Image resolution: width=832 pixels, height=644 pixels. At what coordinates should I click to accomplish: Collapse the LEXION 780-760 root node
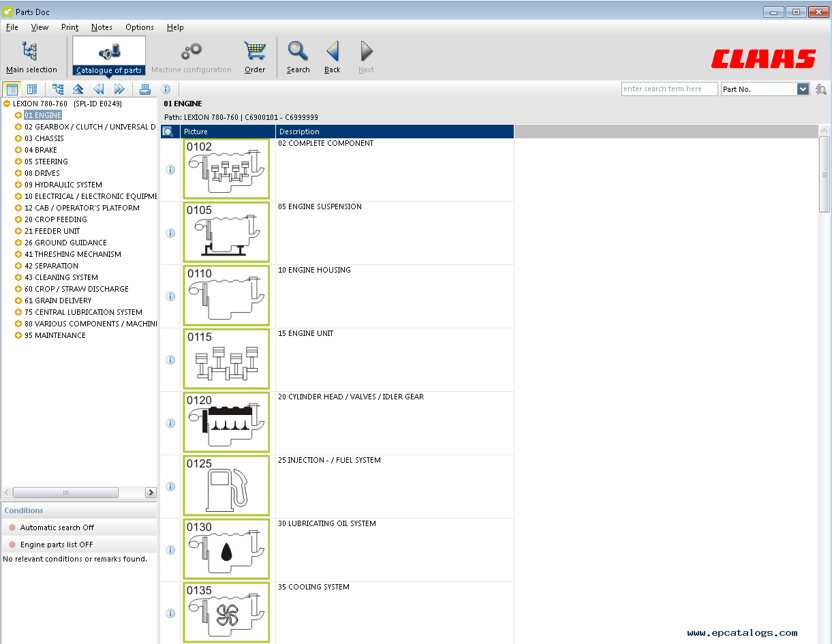7,104
